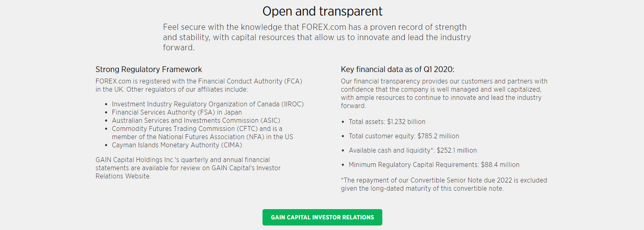
Task: Click the 'Feel secure with the knowledge' paragraph
Action: tap(317, 37)
